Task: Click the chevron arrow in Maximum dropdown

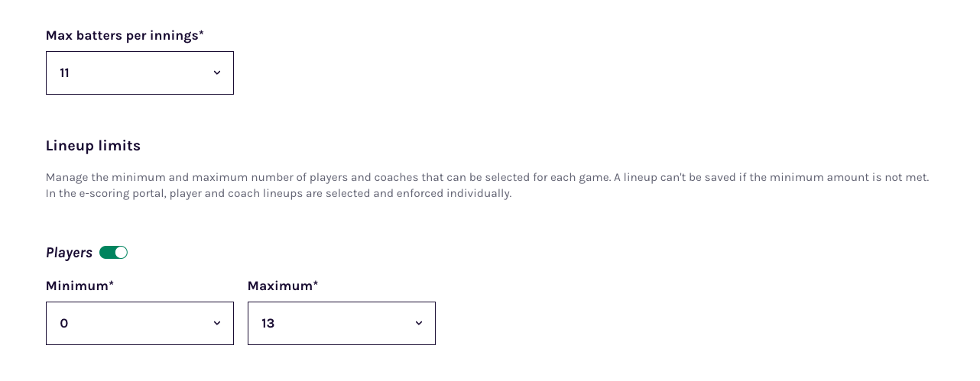Action: coord(419,323)
